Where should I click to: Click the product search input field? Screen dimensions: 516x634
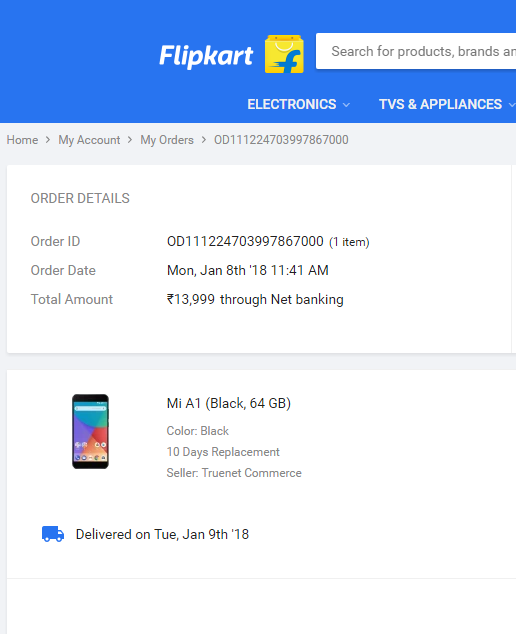(x=416, y=51)
